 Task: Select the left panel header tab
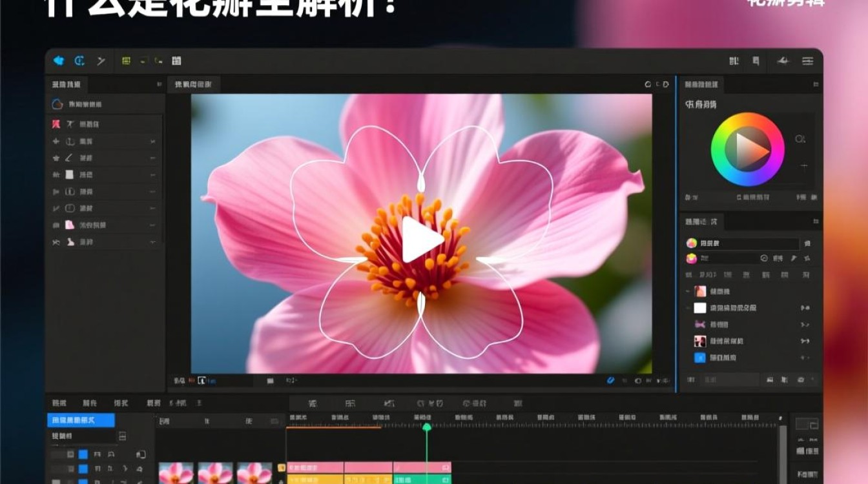(x=67, y=85)
